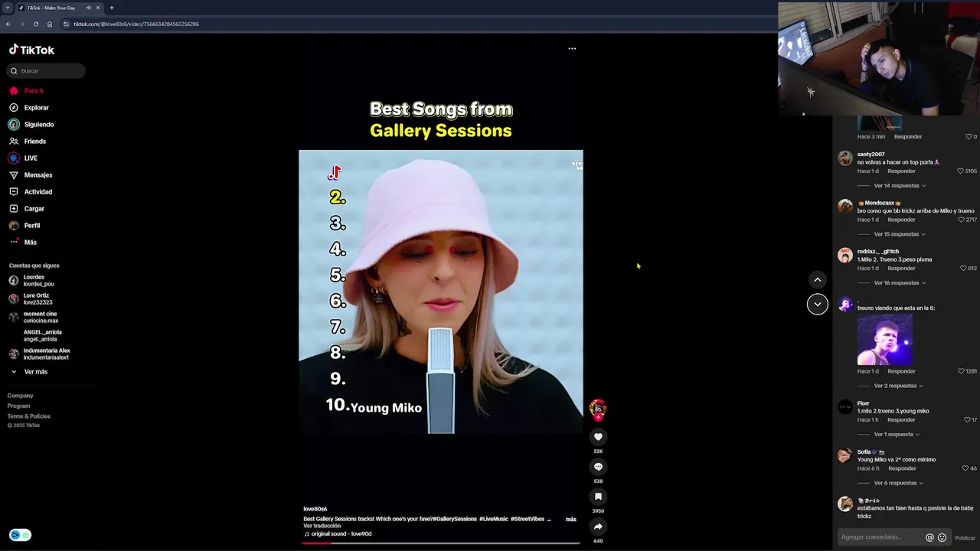Open Terms & Policies footer link
Screen dimensions: 980x551
(x=29, y=416)
